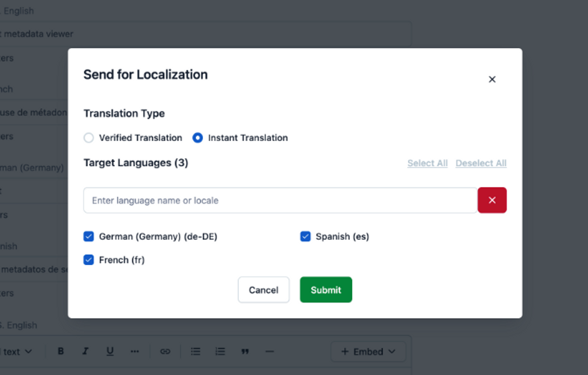Click the Deselect All link
This screenshot has width=588, height=375.
click(x=481, y=163)
